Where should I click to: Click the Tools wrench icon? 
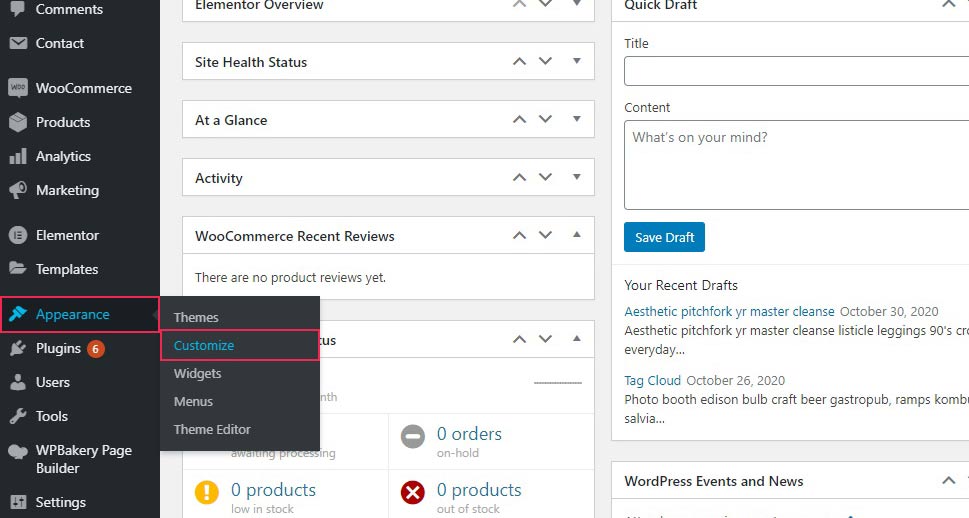pyautogui.click(x=18, y=416)
